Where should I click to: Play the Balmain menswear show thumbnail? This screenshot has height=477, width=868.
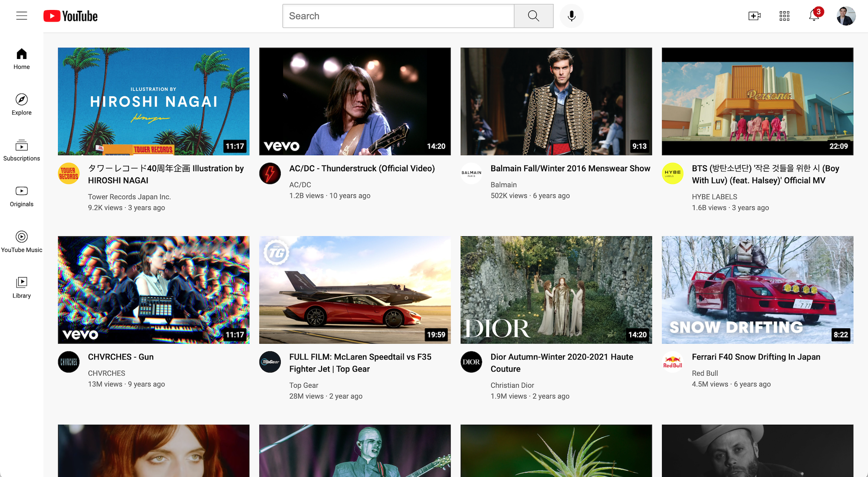pos(556,101)
